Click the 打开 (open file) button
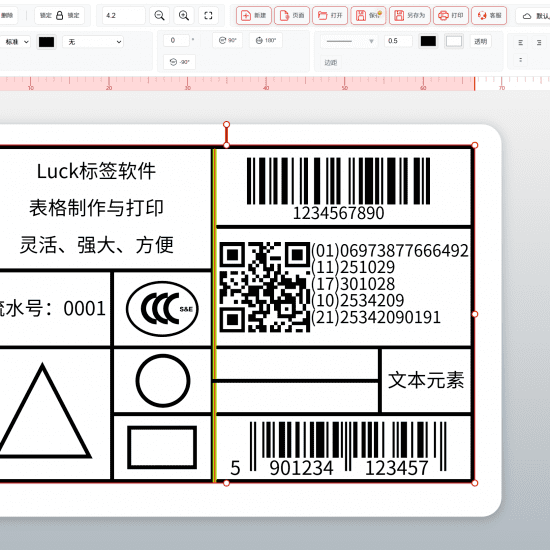Screen dimensions: 550x550 (x=330, y=15)
